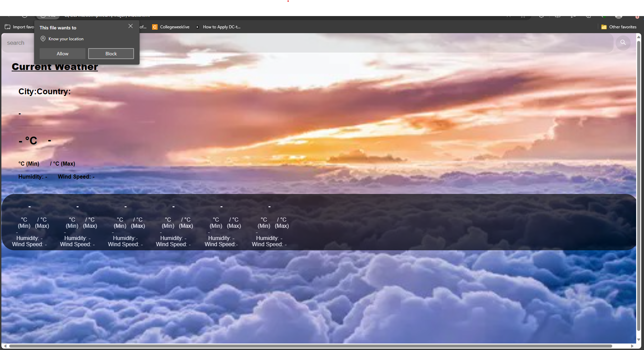Click the File badge in the address bar
This screenshot has height=350, width=644.
[48, 15]
